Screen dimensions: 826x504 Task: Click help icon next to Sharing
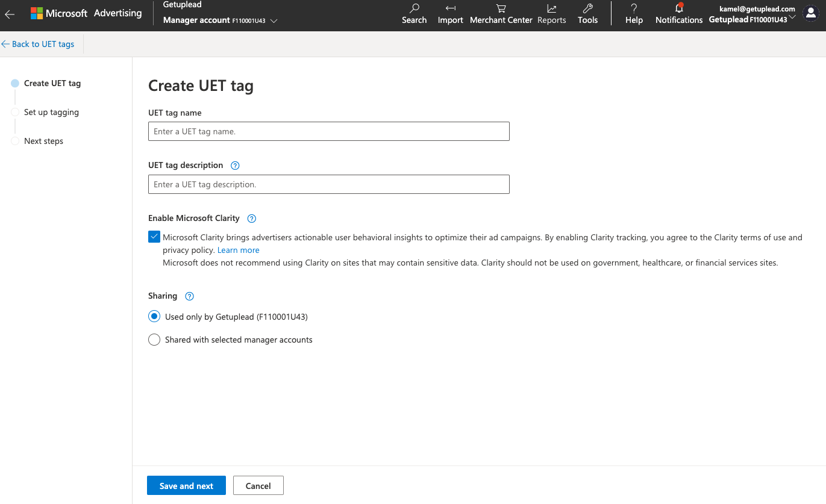pos(189,296)
